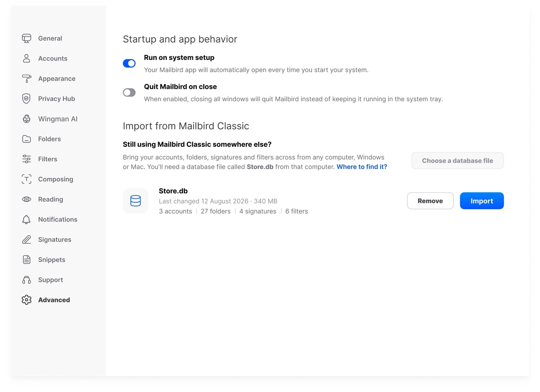Select the Advanced label in the sidebar

tap(54, 300)
